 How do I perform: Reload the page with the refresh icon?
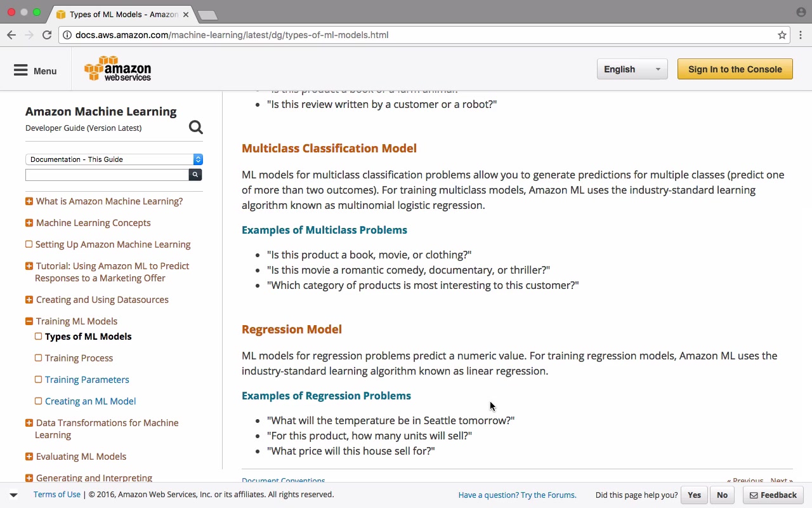pyautogui.click(x=47, y=35)
